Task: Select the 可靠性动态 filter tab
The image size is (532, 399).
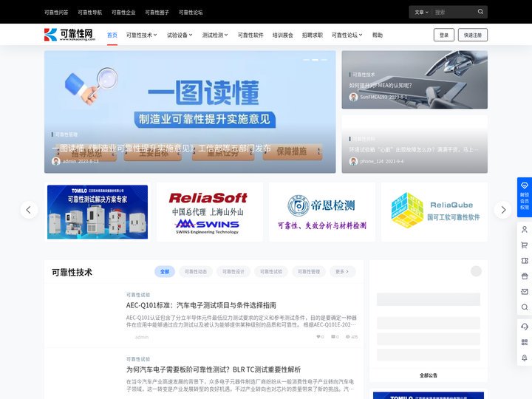Action: pos(195,271)
